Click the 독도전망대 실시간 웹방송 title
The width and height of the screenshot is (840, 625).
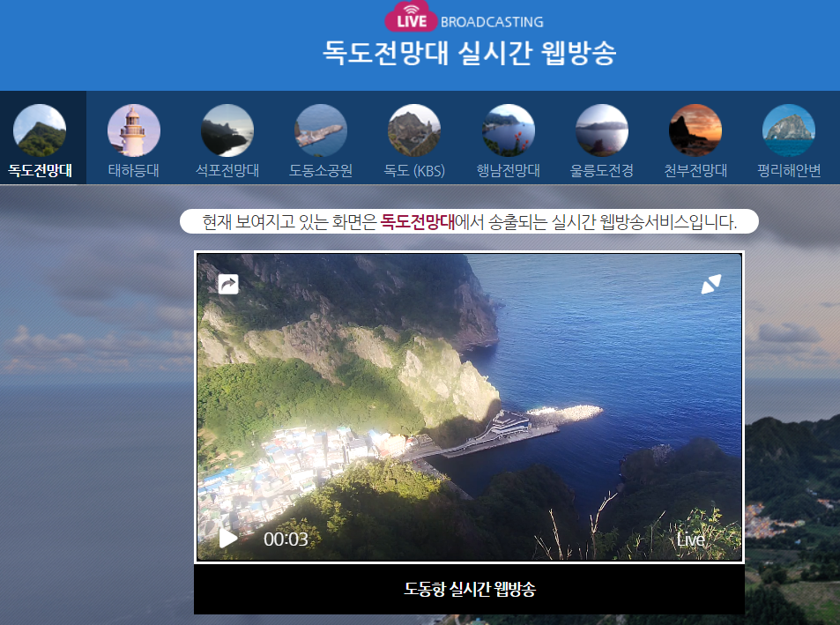470,53
